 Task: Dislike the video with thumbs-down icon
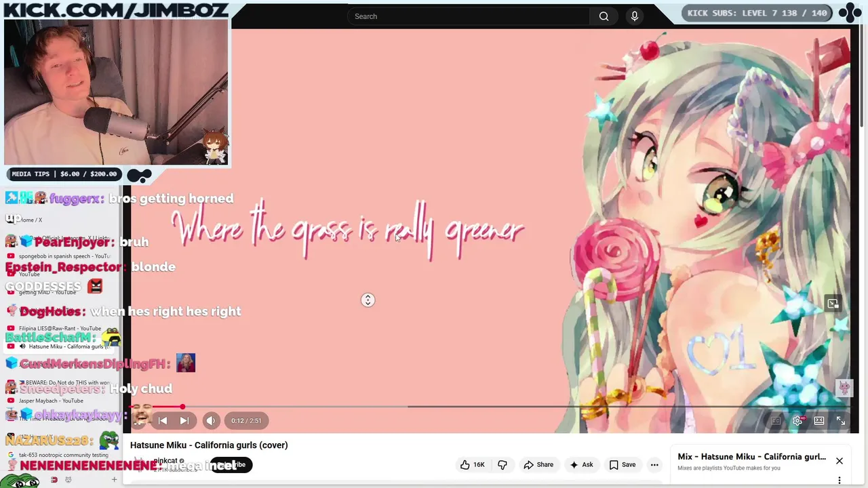tap(502, 465)
